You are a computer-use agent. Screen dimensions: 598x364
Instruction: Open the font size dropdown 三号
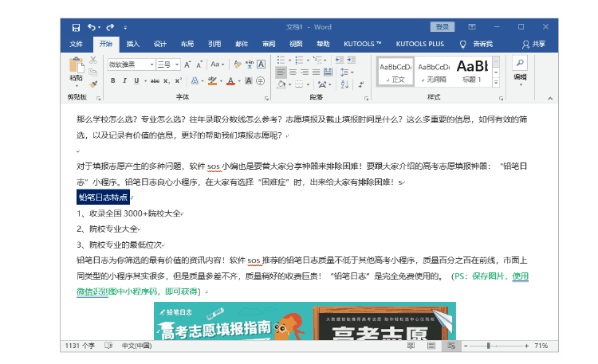(x=177, y=65)
